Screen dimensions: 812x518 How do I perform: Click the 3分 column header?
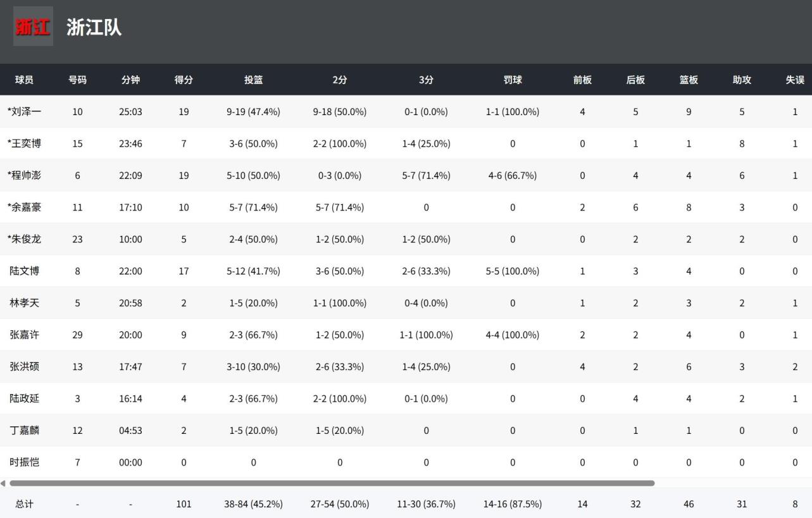(426, 80)
